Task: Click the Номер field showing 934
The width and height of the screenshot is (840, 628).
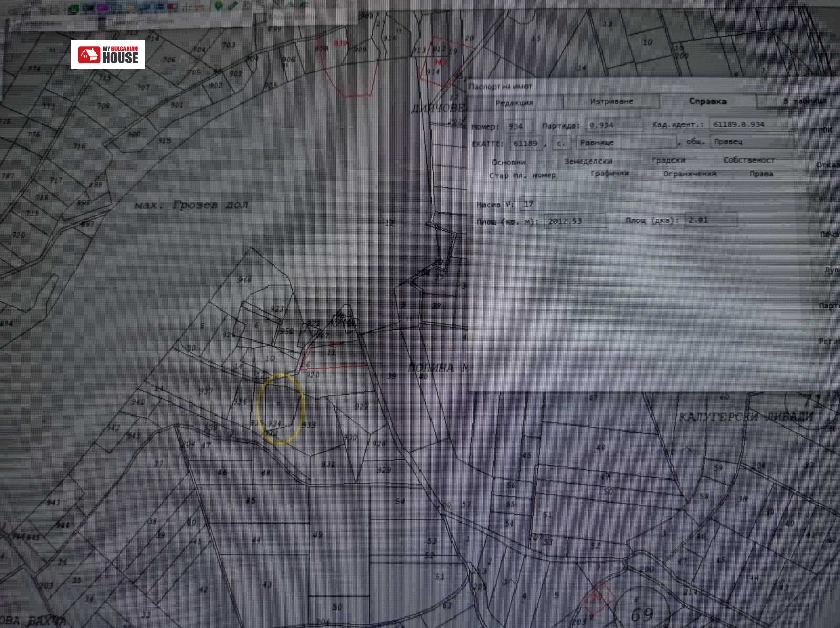Action: [x=519, y=126]
